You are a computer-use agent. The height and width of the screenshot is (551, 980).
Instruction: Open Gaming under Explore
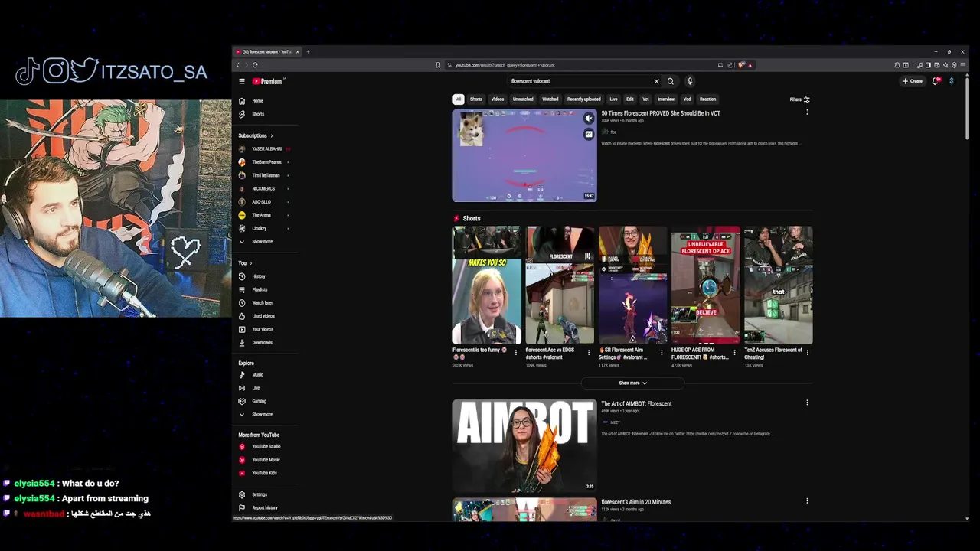click(259, 401)
